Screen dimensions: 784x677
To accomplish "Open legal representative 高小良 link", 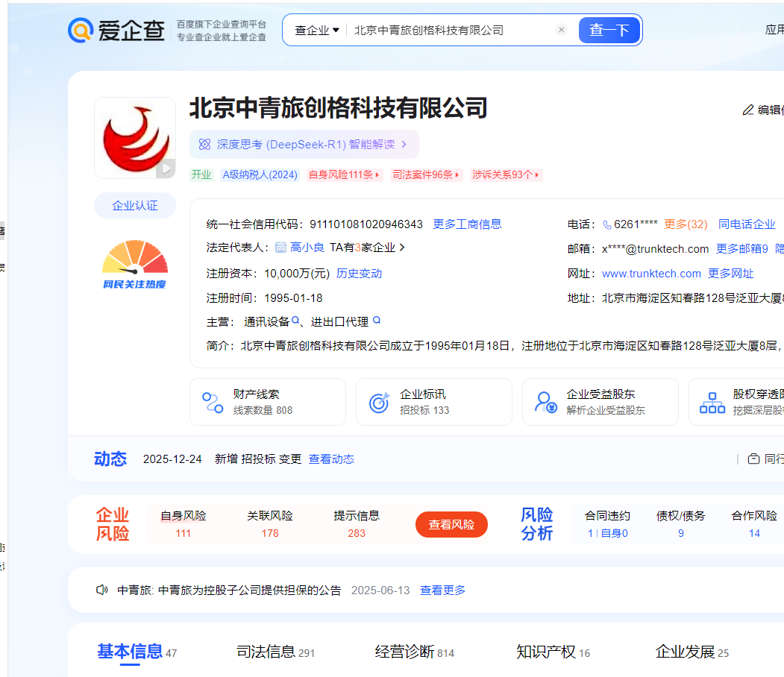I will pos(307,248).
